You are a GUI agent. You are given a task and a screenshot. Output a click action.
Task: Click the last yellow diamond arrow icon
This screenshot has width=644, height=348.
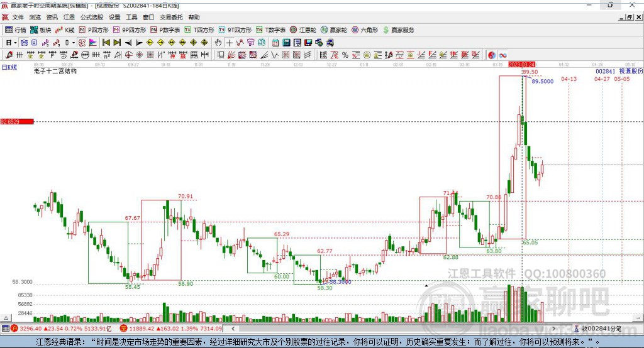tap(204, 42)
